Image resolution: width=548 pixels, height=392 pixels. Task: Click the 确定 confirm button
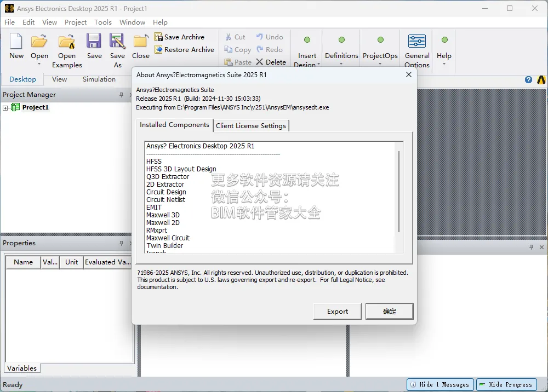click(389, 312)
